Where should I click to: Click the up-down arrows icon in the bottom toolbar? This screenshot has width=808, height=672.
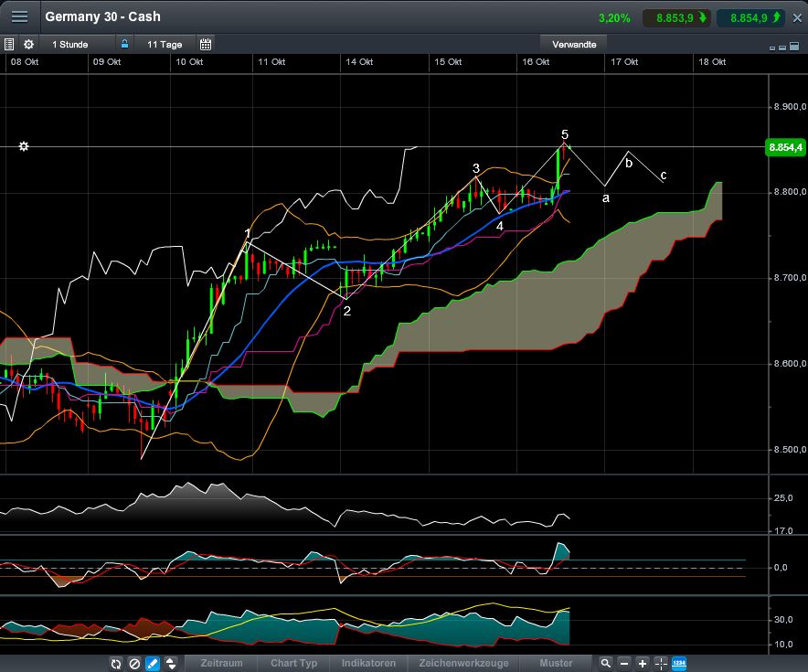tap(171, 664)
